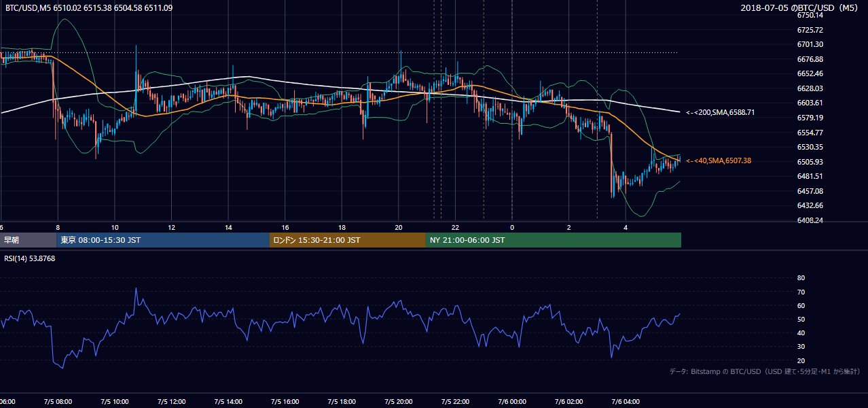Click the 早朝 session bar

29,240
